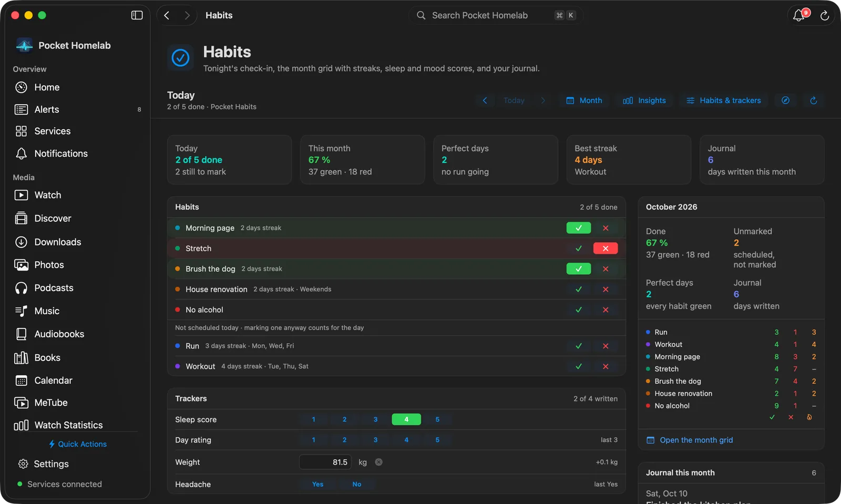Screen dimensions: 841x504
Task: Open Alerts in the sidebar
Action: (78, 109)
